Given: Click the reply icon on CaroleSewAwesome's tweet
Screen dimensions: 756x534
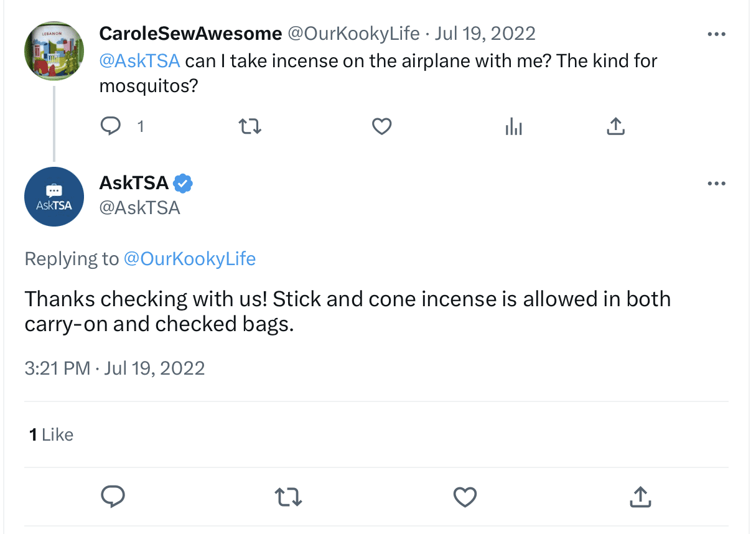Looking at the screenshot, I should [111, 126].
